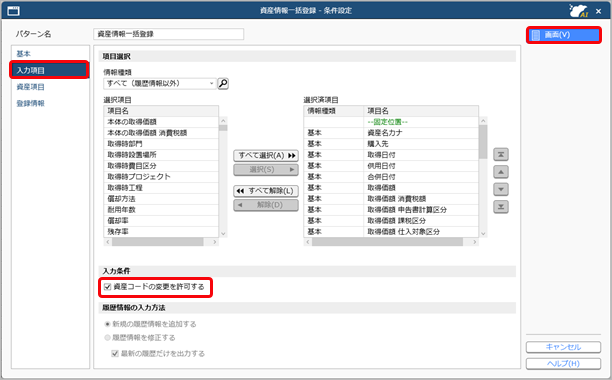Click the horizontal scrollbar thumb of 選択項目 list

[x=158, y=242]
